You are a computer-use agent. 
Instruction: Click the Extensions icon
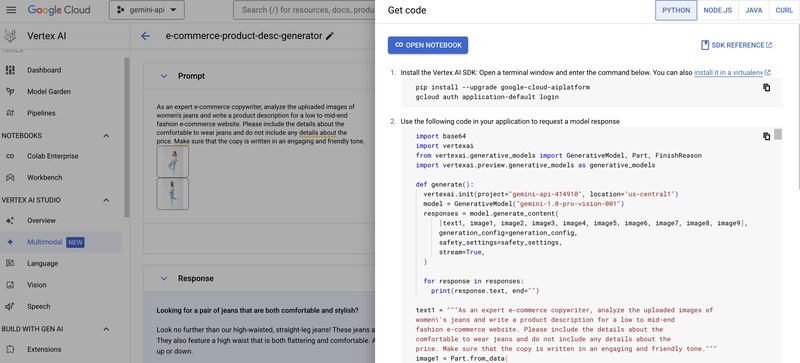pos(10,349)
